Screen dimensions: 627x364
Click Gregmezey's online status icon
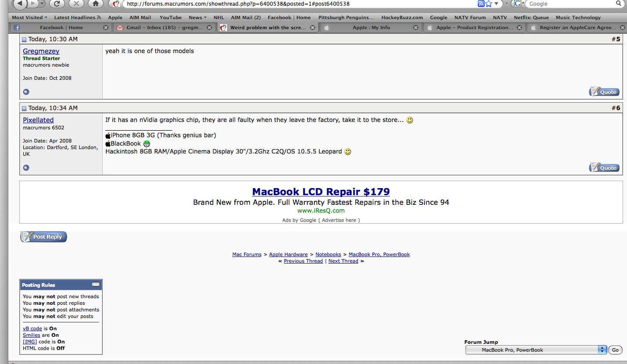pos(26,92)
